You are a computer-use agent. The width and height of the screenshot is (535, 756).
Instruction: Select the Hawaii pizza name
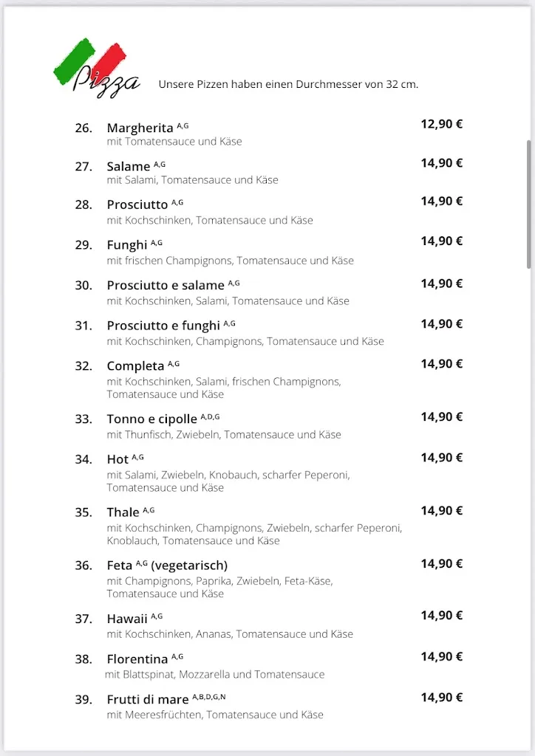[127, 619]
